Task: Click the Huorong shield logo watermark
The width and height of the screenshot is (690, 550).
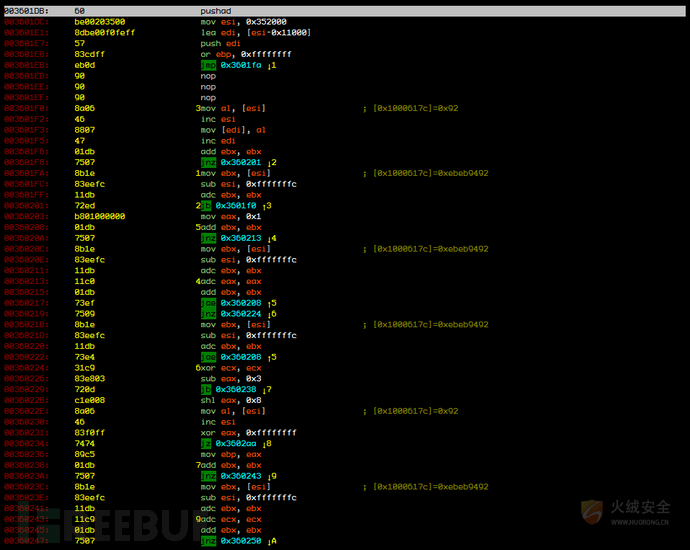Action: [x=592, y=512]
